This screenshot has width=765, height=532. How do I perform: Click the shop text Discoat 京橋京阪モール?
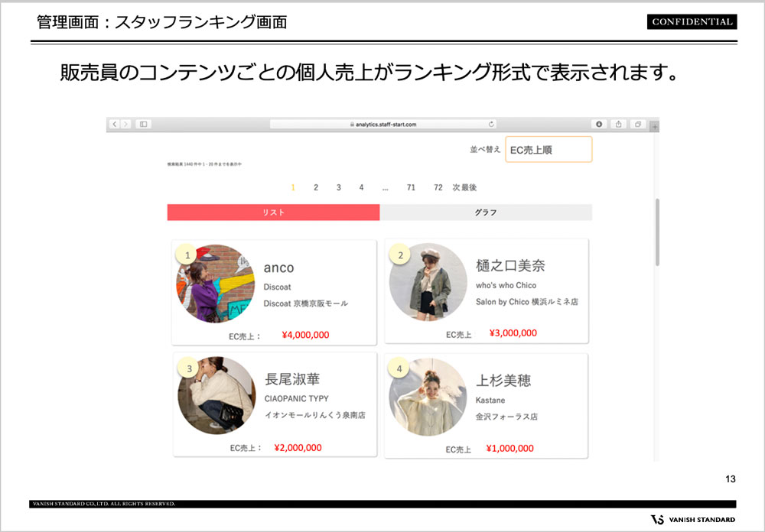click(306, 303)
